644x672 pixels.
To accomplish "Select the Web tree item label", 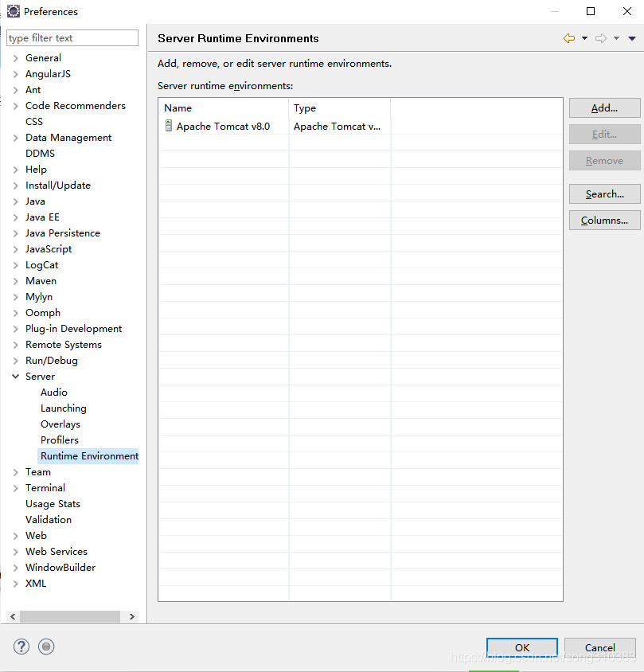I will pos(36,536).
